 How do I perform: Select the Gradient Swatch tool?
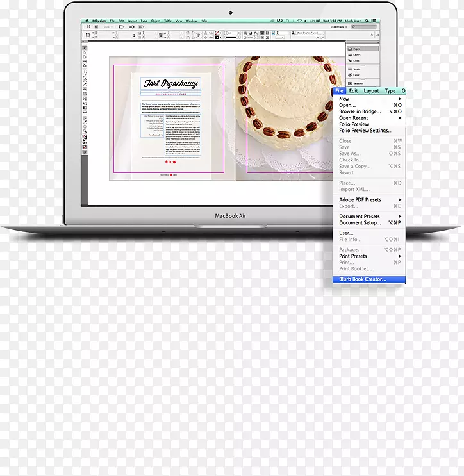click(x=85, y=108)
